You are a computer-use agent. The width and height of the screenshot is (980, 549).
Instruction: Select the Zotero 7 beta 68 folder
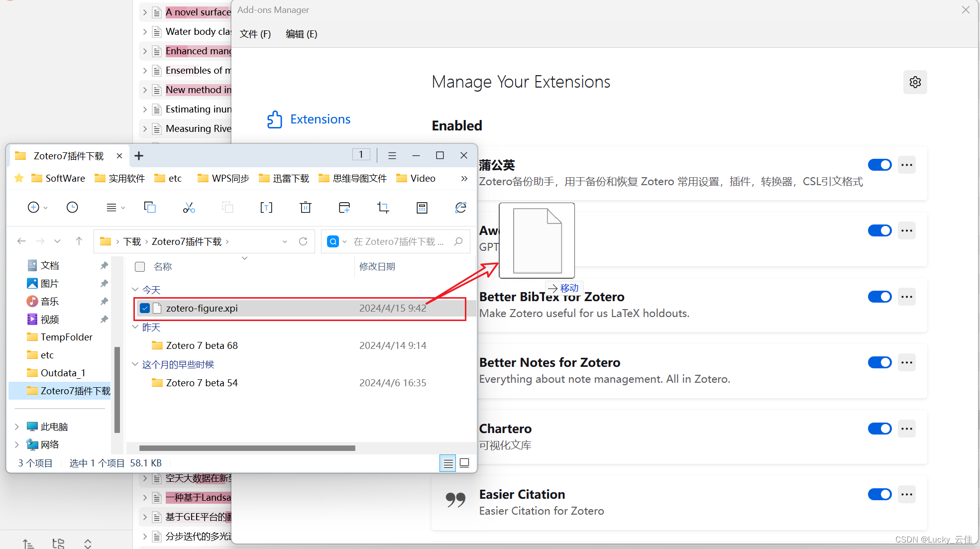(x=202, y=346)
